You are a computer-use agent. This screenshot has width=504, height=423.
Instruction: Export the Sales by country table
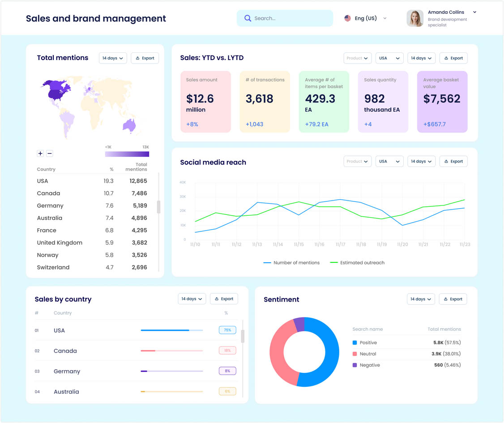click(x=224, y=299)
